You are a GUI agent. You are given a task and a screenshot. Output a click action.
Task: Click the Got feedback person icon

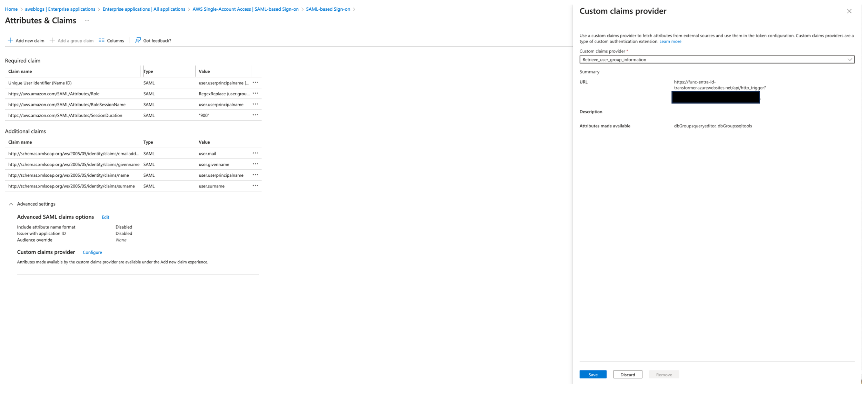pyautogui.click(x=138, y=41)
